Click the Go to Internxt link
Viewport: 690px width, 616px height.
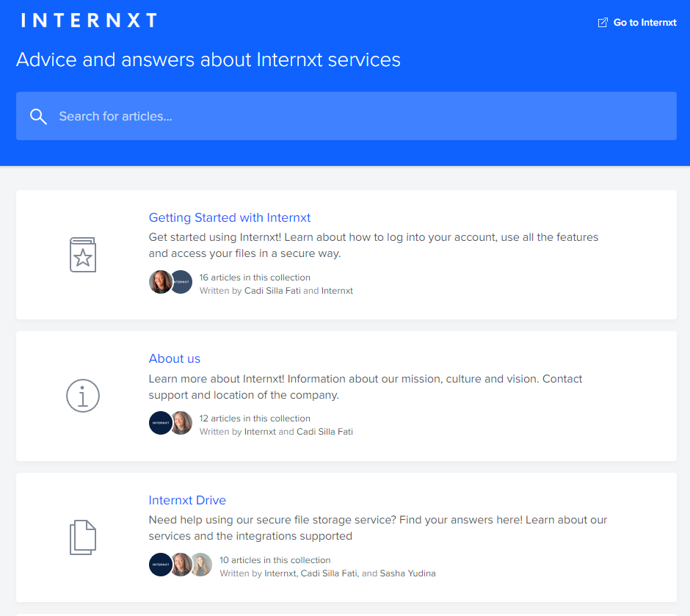coord(643,22)
